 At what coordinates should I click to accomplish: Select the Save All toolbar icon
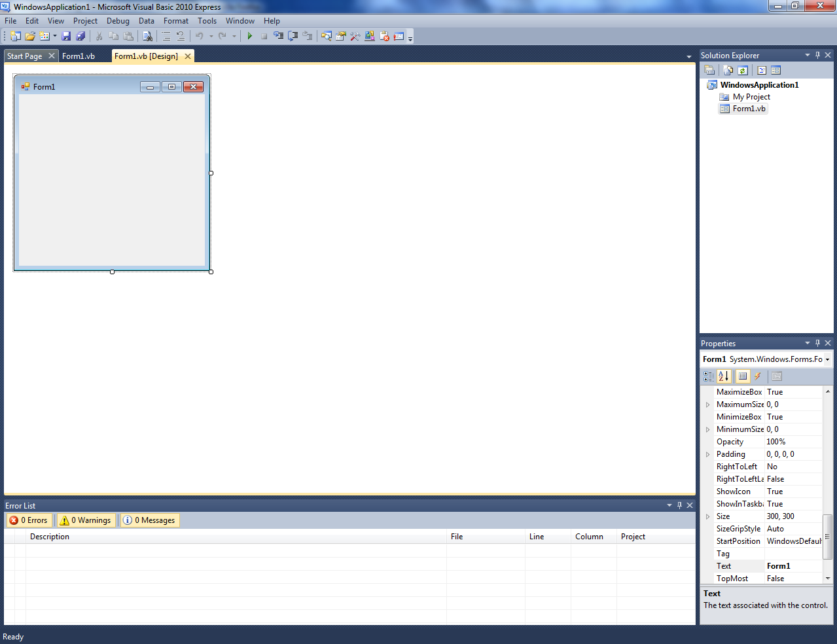[x=80, y=36]
